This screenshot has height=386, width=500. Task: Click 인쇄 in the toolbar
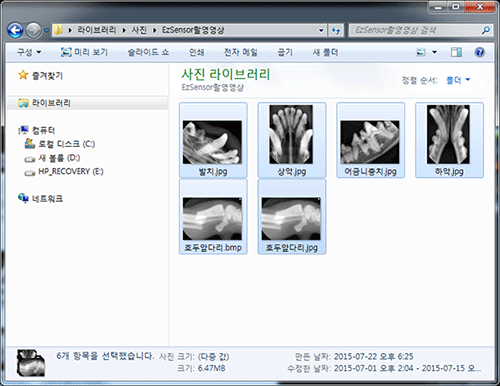coord(196,52)
